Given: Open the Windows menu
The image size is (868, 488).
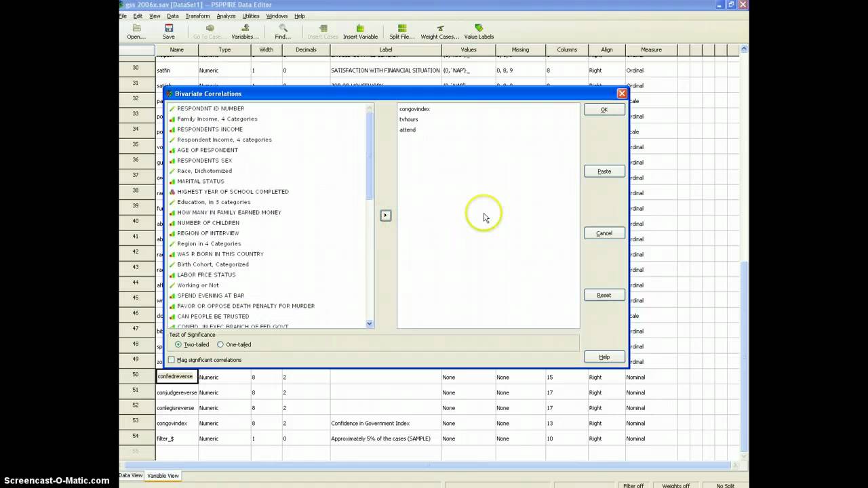Looking at the screenshot, I should (x=277, y=16).
